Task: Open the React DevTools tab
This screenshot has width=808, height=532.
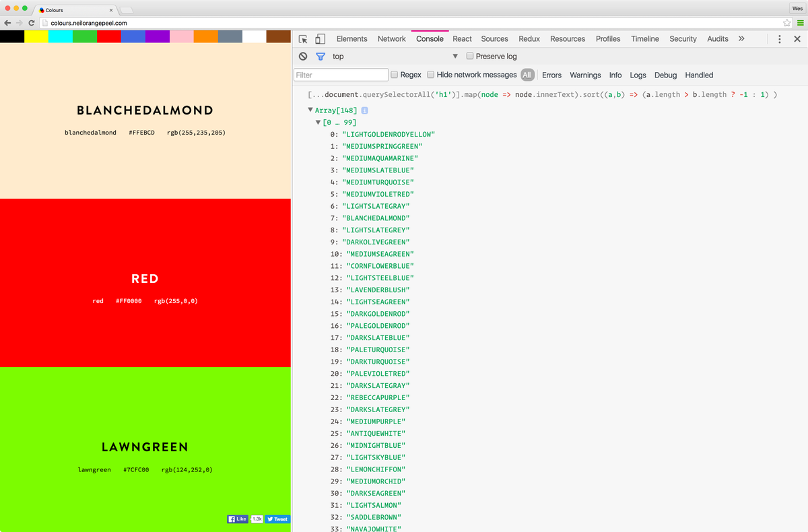Action: click(x=462, y=39)
